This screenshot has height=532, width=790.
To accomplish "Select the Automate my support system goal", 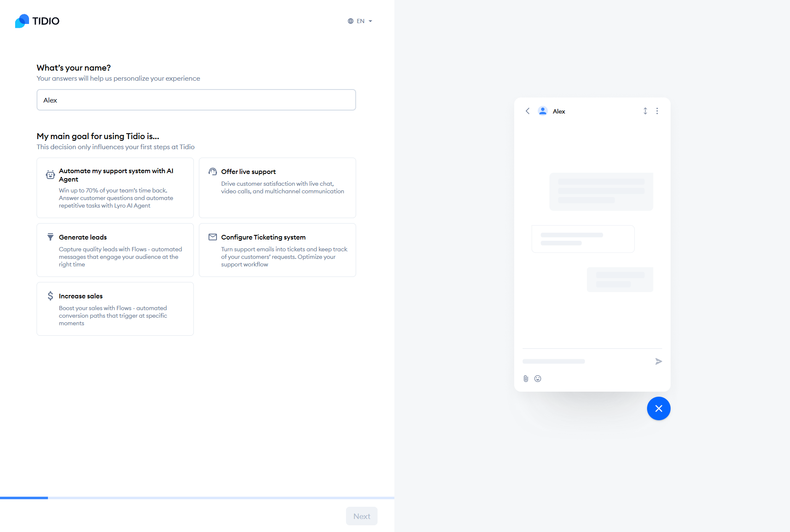I will click(x=115, y=188).
